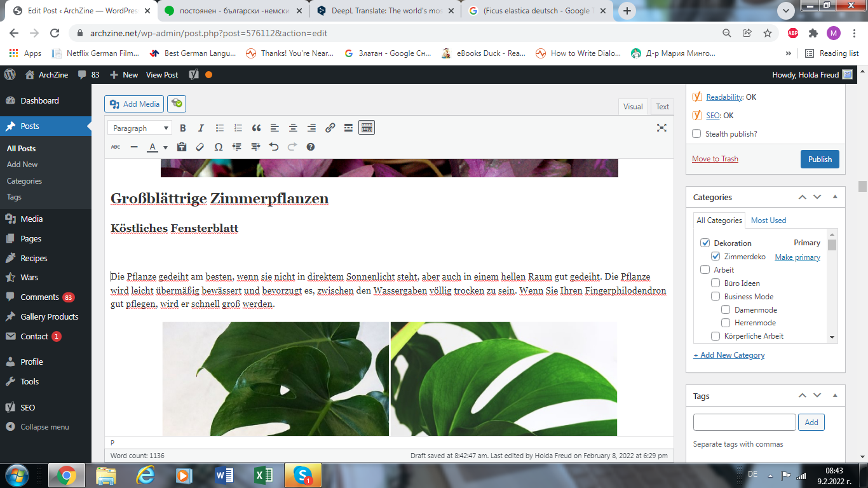This screenshot has width=868, height=488.
Task: Apply blockquote formatting
Action: (x=257, y=128)
